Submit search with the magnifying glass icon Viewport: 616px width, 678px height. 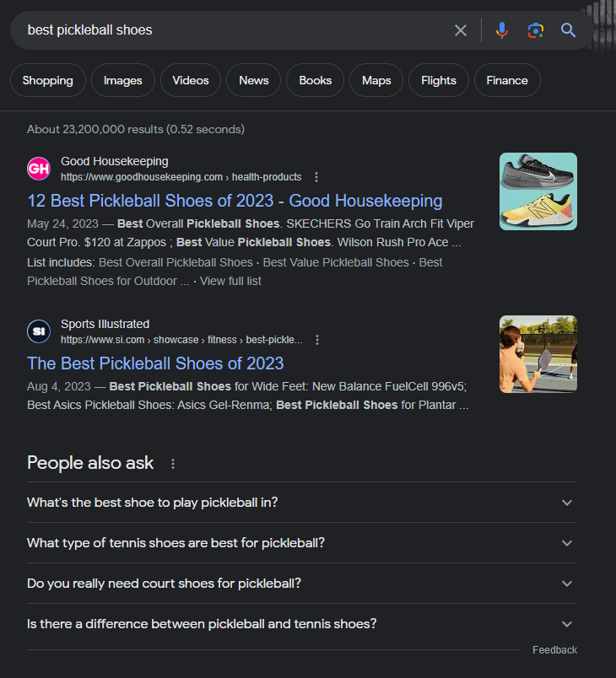tap(568, 30)
